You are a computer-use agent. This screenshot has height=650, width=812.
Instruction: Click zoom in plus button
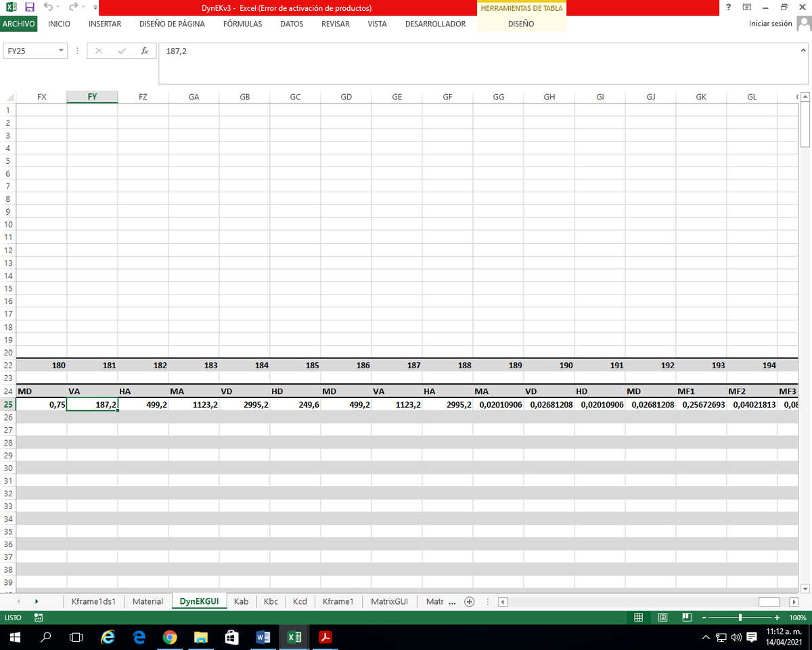777,617
